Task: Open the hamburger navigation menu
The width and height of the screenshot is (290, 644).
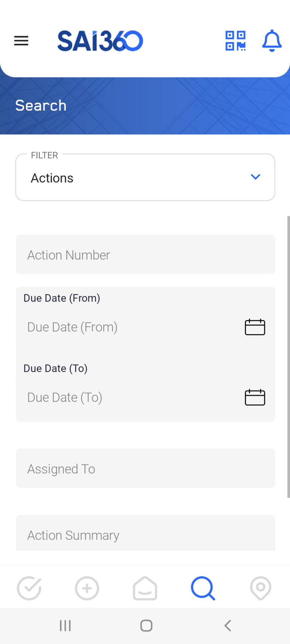Action: point(21,41)
